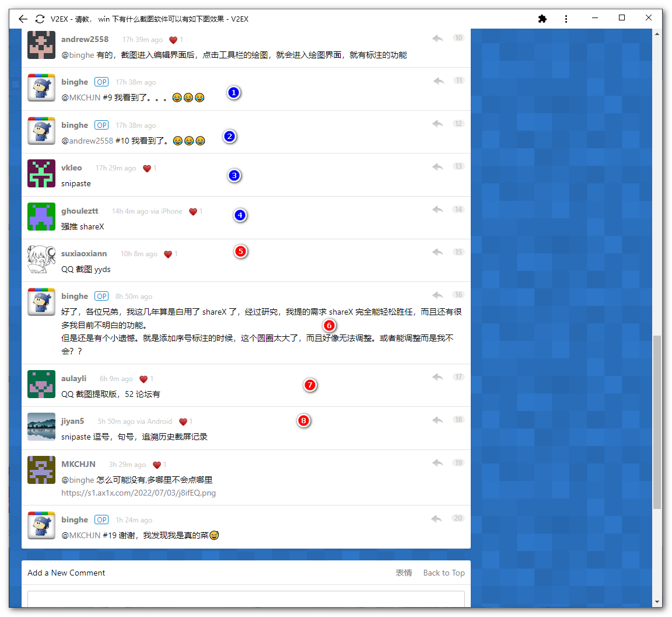Click the browser back arrow

tap(23, 19)
